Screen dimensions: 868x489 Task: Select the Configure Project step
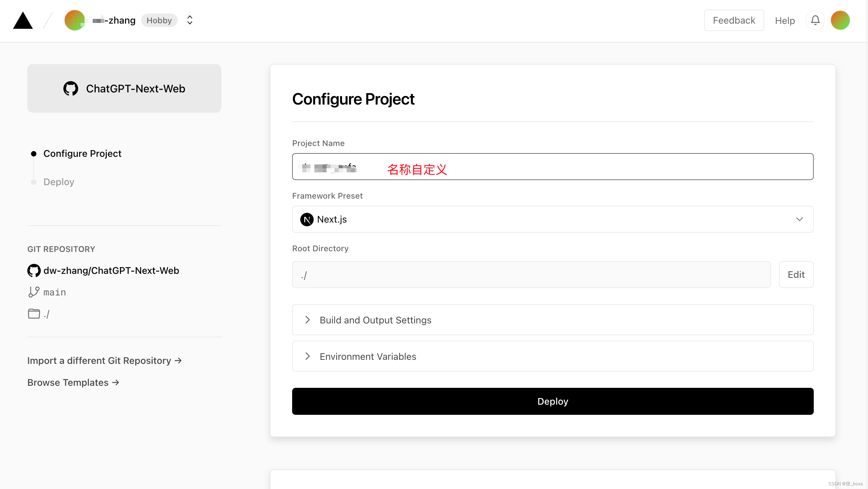(82, 153)
